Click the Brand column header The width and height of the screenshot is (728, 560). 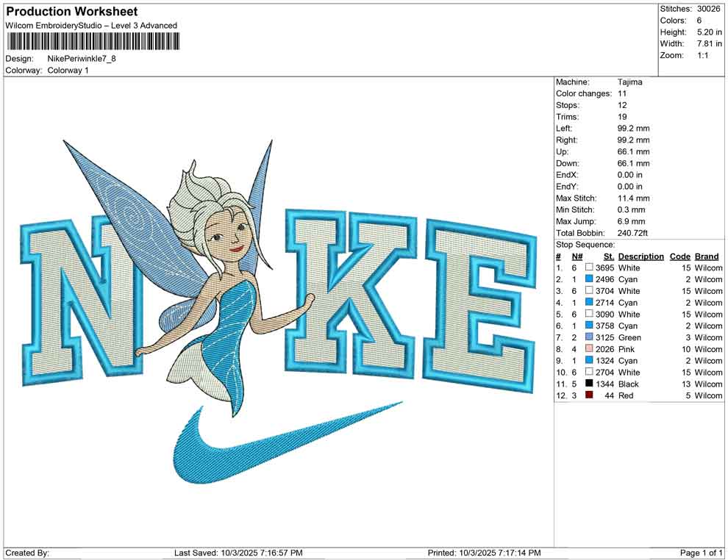pyautogui.click(x=707, y=256)
